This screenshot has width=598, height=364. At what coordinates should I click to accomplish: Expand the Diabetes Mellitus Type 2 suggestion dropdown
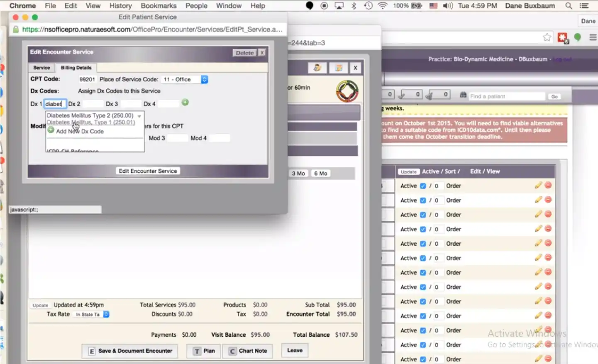(x=139, y=115)
